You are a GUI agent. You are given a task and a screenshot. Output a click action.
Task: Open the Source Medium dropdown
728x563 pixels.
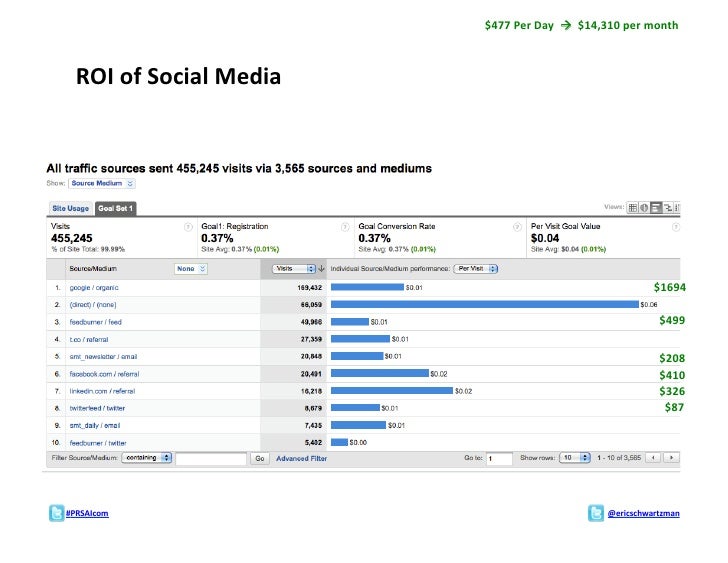tap(102, 184)
